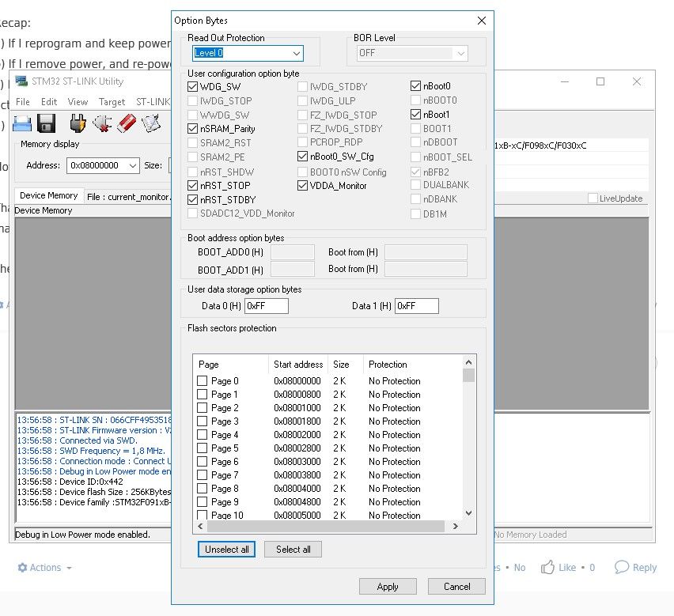Click the Like thumbs-up icon
This screenshot has width=674, height=616.
pyautogui.click(x=547, y=567)
